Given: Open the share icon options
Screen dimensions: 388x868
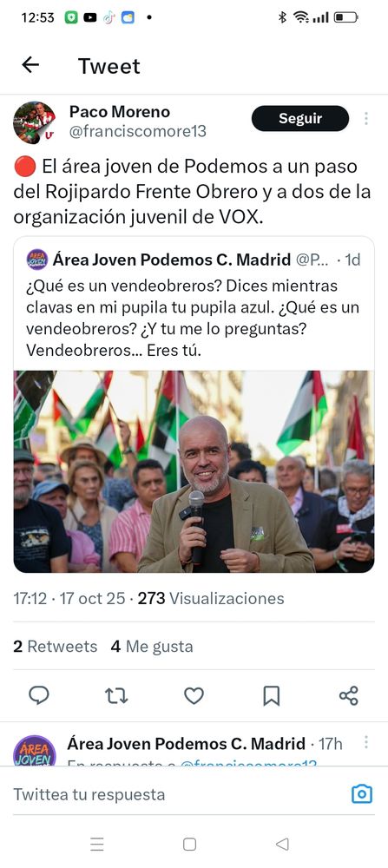Looking at the screenshot, I should click(349, 695).
